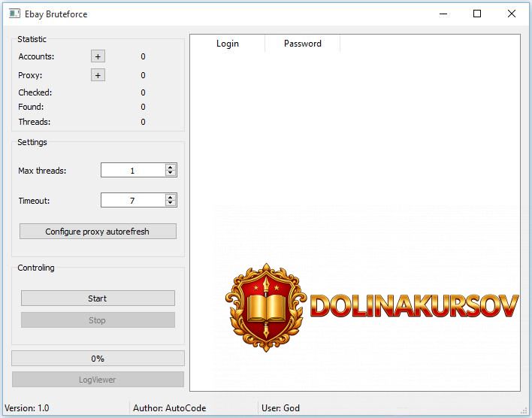This screenshot has width=532, height=418.
Task: Minimize the Ebay Bruteforce window
Action: [x=443, y=14]
